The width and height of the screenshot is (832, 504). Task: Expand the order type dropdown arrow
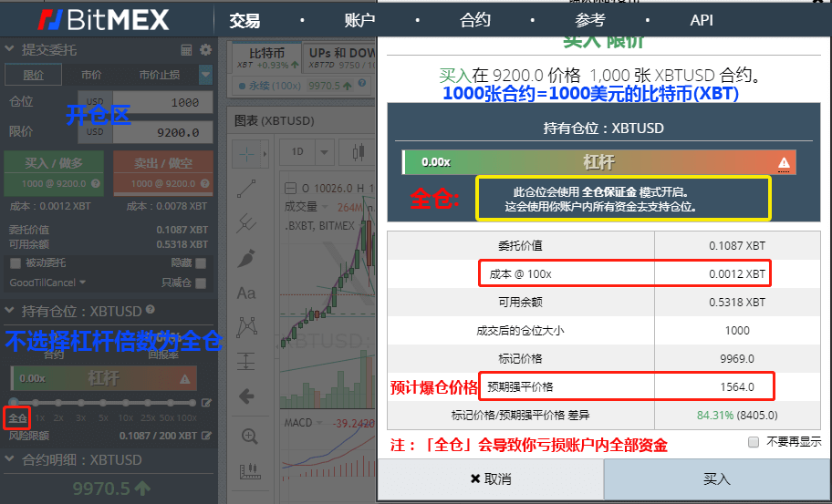click(x=206, y=75)
